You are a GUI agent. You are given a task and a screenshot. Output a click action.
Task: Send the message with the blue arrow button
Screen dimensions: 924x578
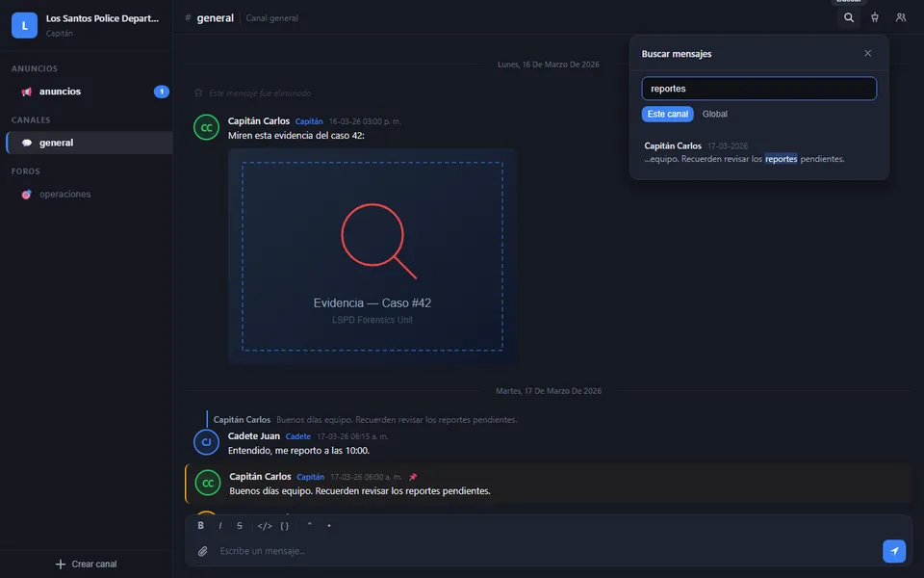(x=894, y=551)
